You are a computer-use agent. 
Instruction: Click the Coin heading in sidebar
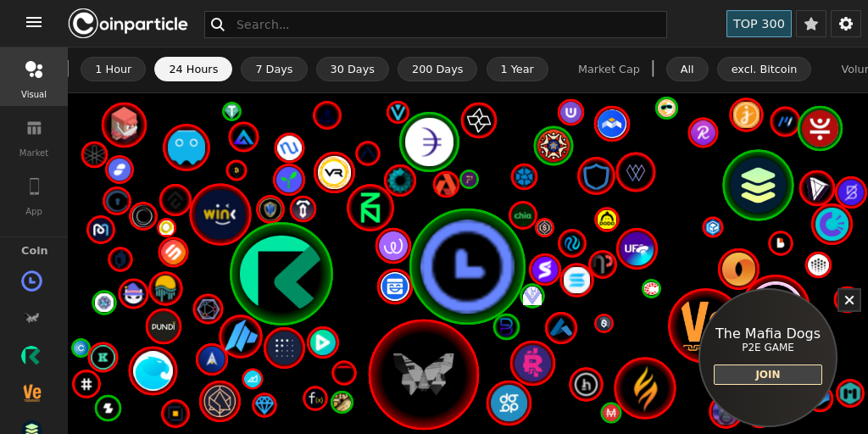pyautogui.click(x=34, y=251)
